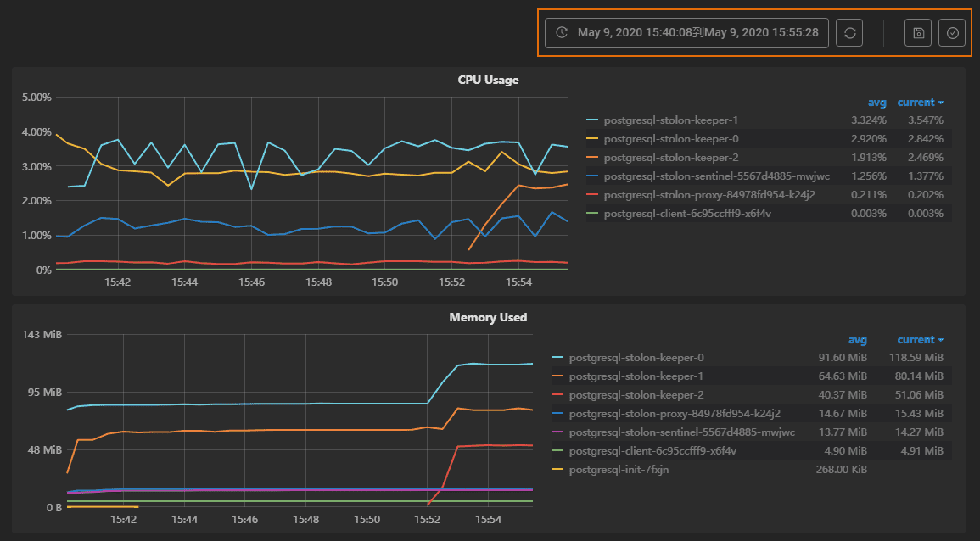Screen dimensions: 980x541
Task: Open the CPU Usage panel title menu
Action: pyautogui.click(x=488, y=81)
